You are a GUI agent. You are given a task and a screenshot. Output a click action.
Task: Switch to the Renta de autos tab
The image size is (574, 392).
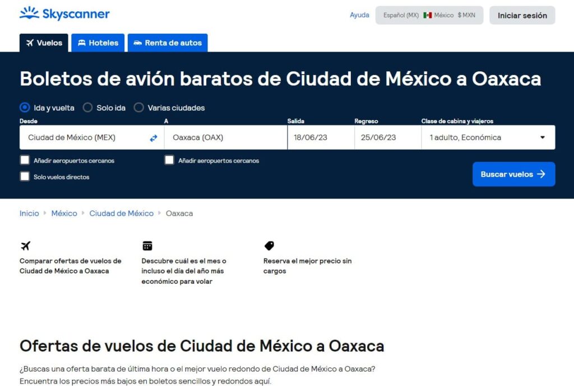click(x=168, y=43)
